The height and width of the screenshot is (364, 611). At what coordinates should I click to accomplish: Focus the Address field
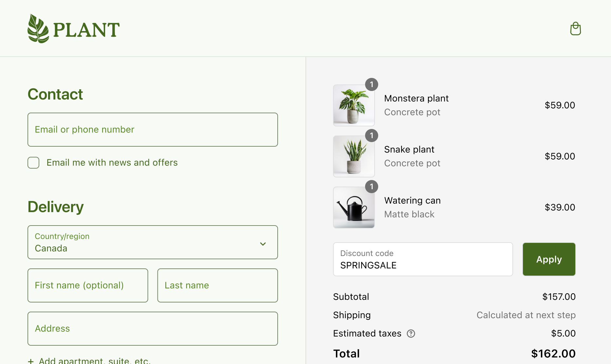tap(153, 329)
